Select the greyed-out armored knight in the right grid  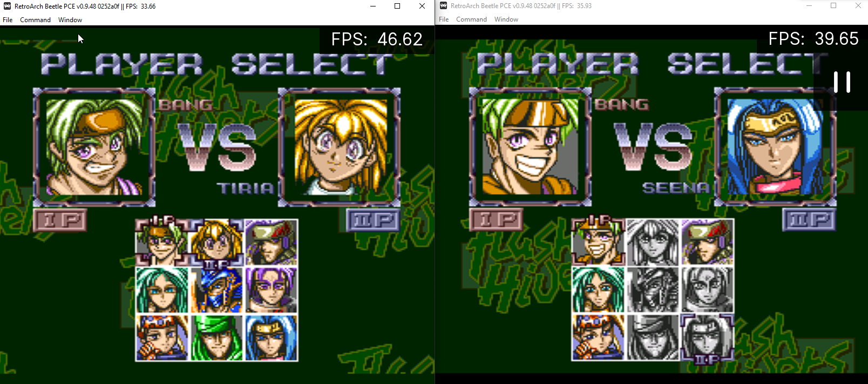click(x=653, y=289)
